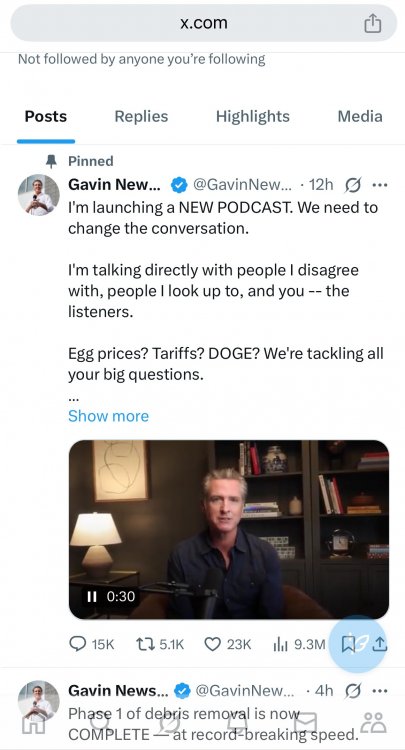Image resolution: width=405 pixels, height=750 pixels.
Task: Open the podcast video thumbnail
Action: click(229, 529)
